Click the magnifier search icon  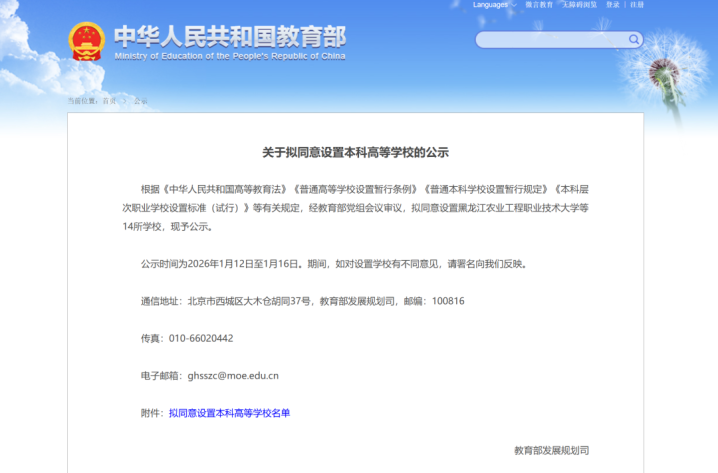click(x=634, y=40)
